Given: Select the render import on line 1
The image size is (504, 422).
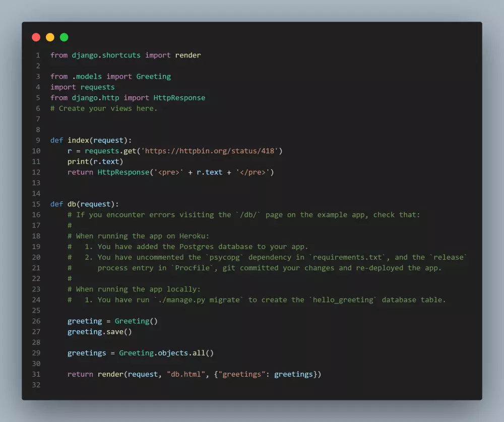Looking at the screenshot, I should coord(187,55).
